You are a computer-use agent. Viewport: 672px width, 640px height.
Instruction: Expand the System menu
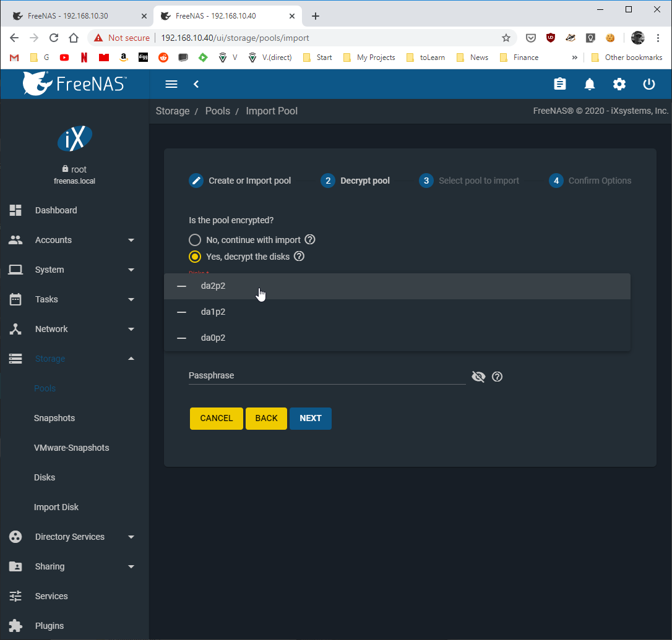pyautogui.click(x=75, y=270)
